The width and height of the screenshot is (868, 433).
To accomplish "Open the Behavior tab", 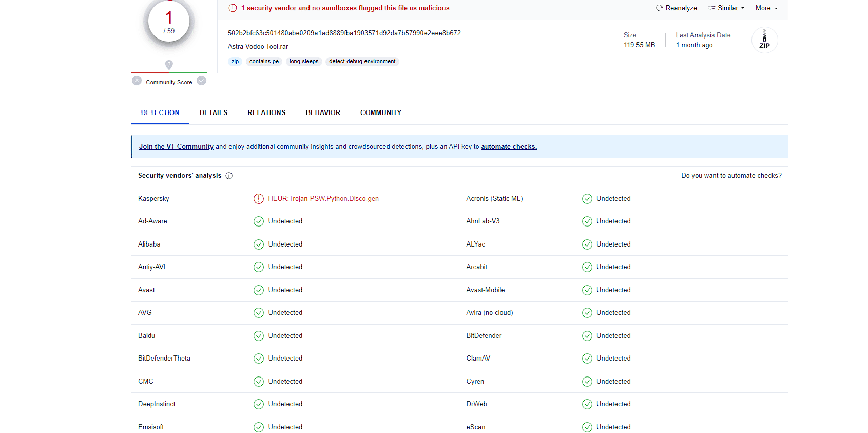I will point(323,112).
